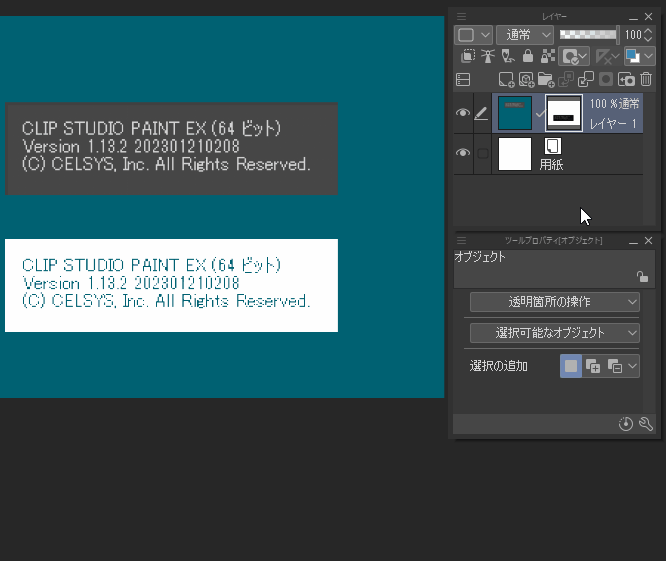Hide レイヤー 1 via its eye icon
This screenshot has width=666, height=561.
click(x=463, y=113)
